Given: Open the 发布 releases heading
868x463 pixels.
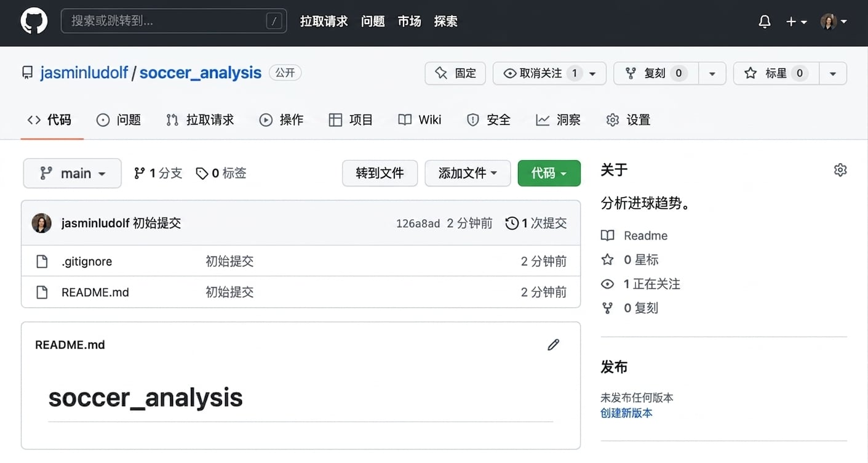Looking at the screenshot, I should [x=614, y=368].
